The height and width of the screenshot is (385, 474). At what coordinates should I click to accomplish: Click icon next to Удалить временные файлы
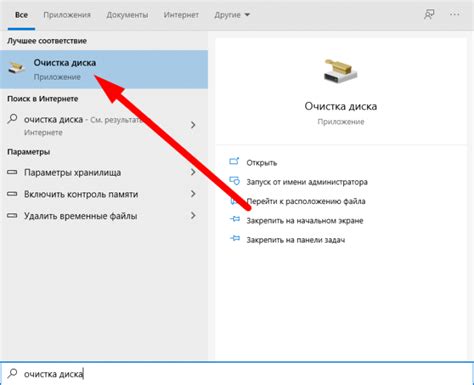click(12, 216)
